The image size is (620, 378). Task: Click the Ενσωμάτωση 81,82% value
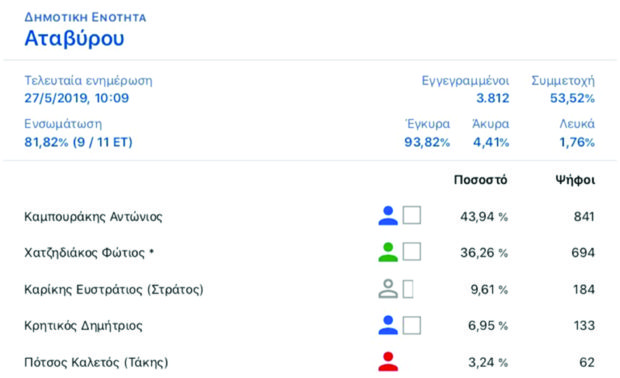click(78, 142)
